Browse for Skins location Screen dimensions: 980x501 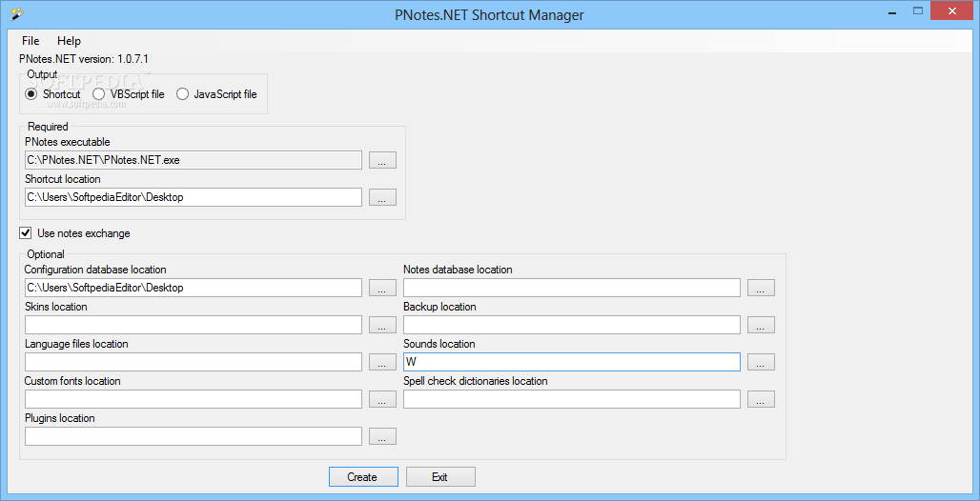[382, 325]
